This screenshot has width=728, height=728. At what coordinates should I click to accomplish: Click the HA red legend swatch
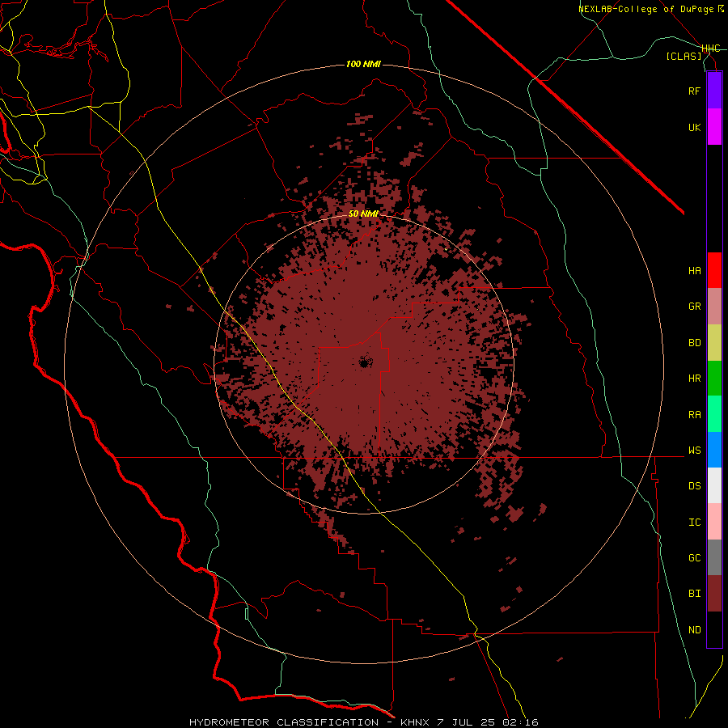(714, 270)
